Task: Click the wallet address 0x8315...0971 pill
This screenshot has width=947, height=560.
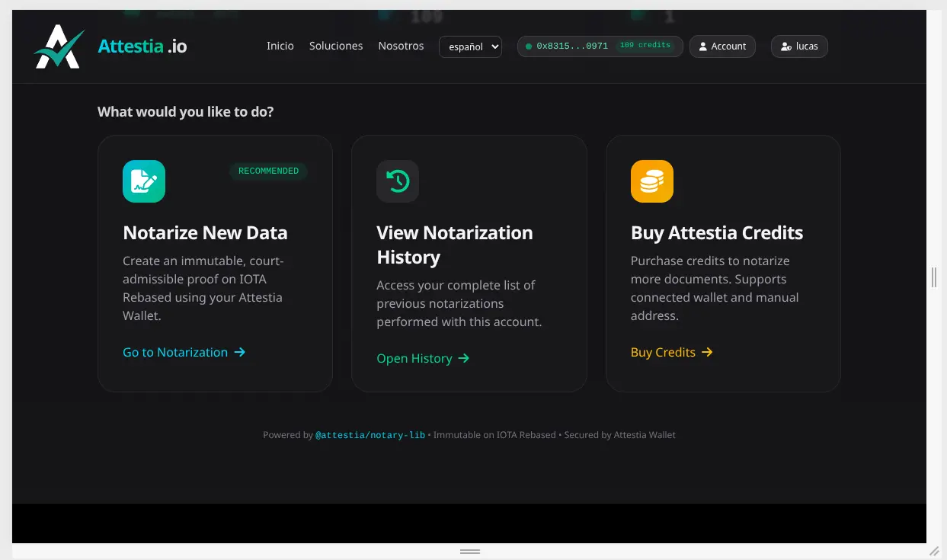Action: click(600, 46)
